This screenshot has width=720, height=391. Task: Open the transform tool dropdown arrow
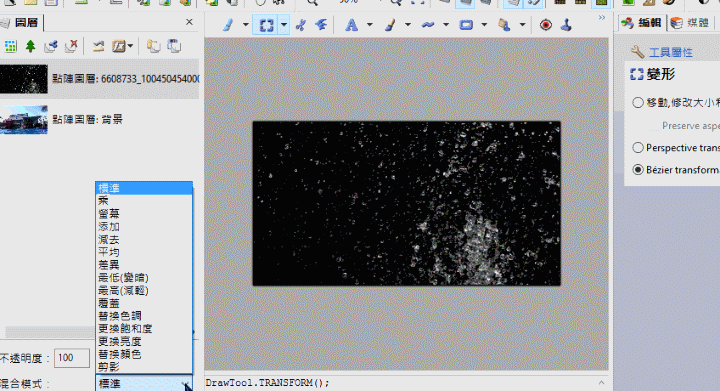click(x=284, y=25)
